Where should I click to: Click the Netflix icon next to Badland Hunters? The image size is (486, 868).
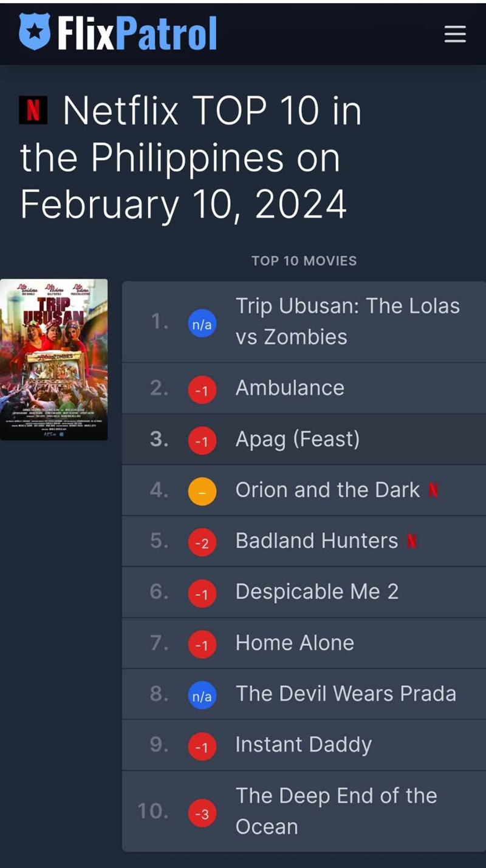[411, 541]
